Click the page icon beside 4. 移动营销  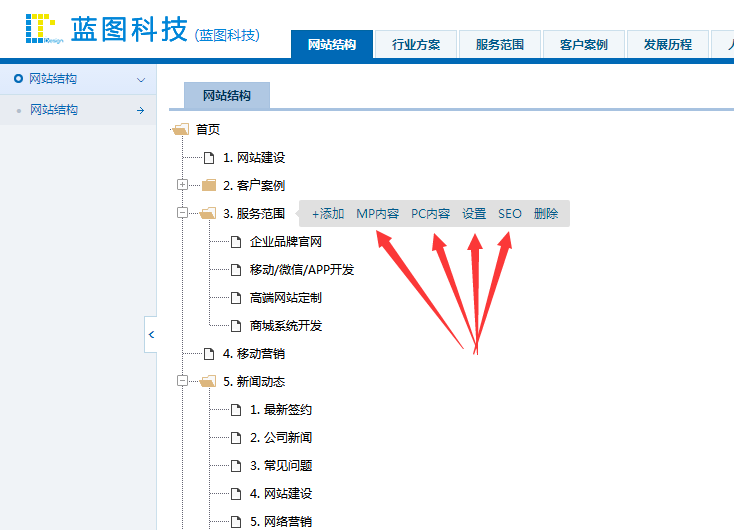(209, 354)
